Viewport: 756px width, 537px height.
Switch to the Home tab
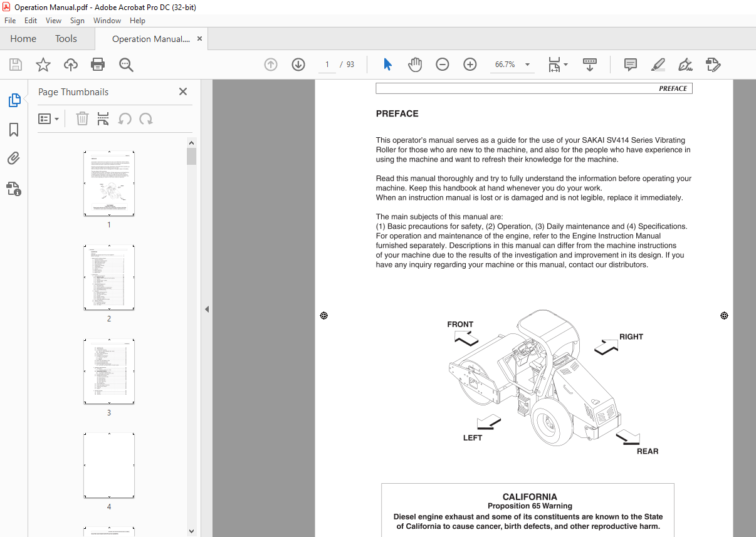23,39
